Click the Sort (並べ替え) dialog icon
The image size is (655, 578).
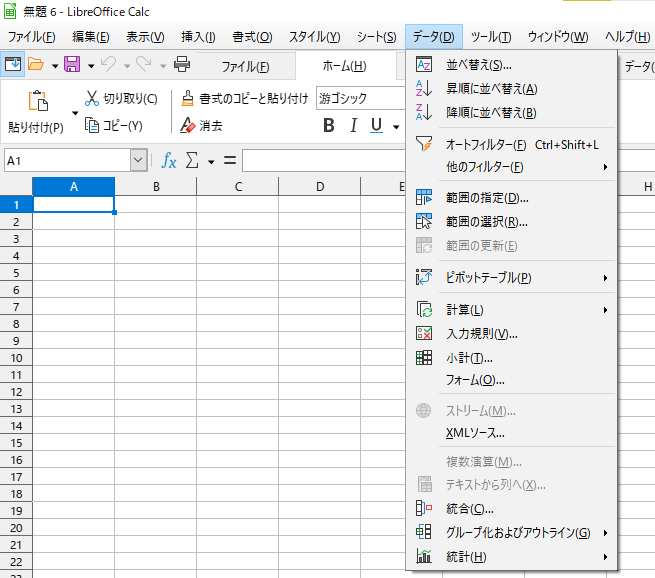tap(424, 65)
